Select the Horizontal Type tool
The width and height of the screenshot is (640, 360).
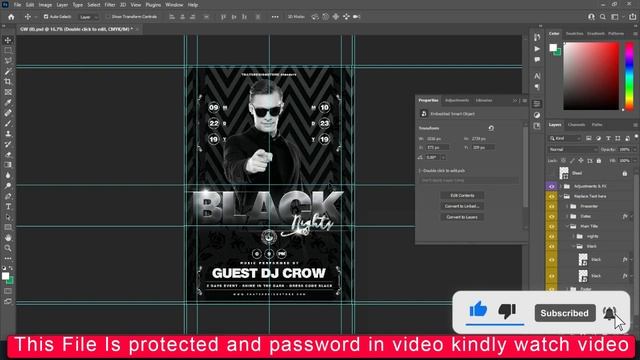coord(8,207)
